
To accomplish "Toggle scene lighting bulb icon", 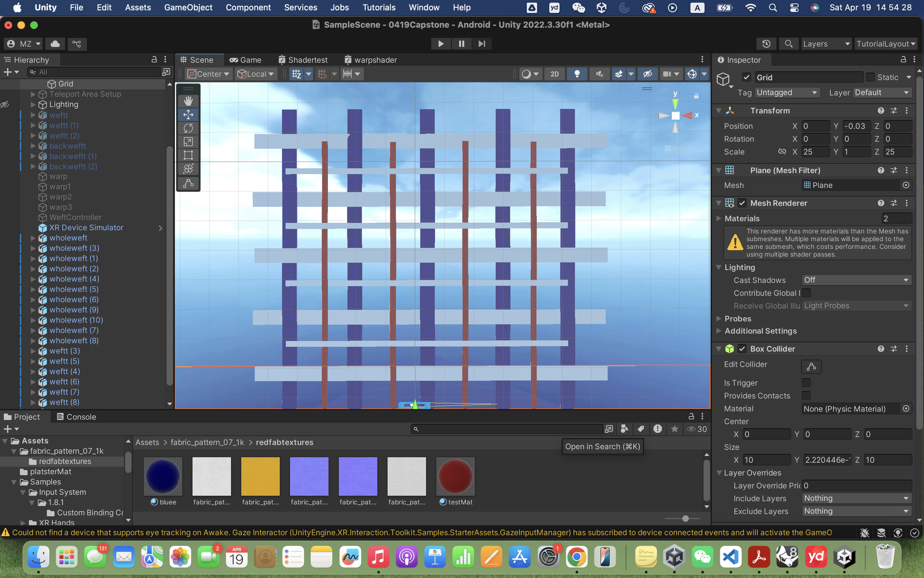I will 577,74.
